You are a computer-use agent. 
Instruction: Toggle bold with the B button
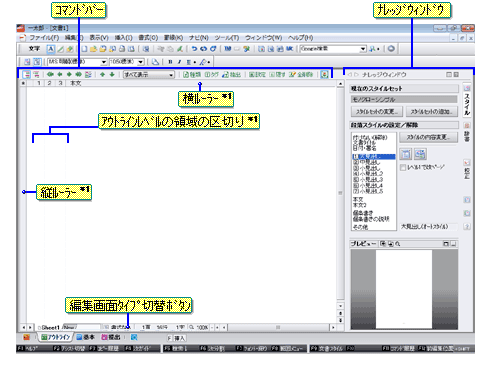[x=170, y=62]
